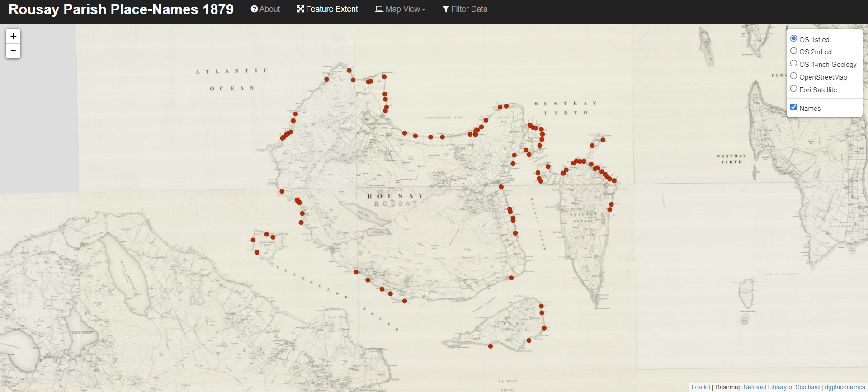The image size is (868, 392).
Task: Zoom in with the plus button
Action: [13, 36]
